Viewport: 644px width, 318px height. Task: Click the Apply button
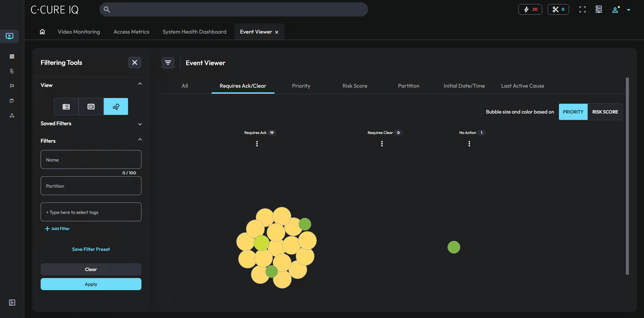click(91, 284)
